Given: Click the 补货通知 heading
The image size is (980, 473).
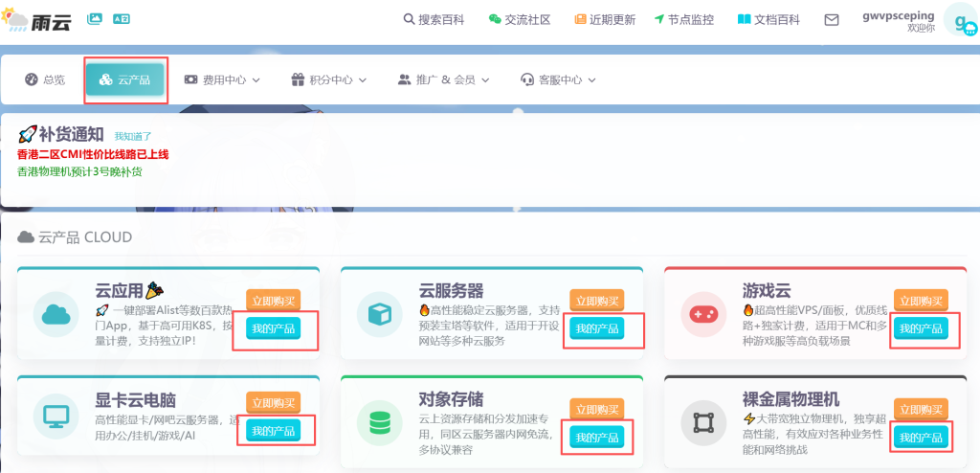Looking at the screenshot, I should (73, 134).
